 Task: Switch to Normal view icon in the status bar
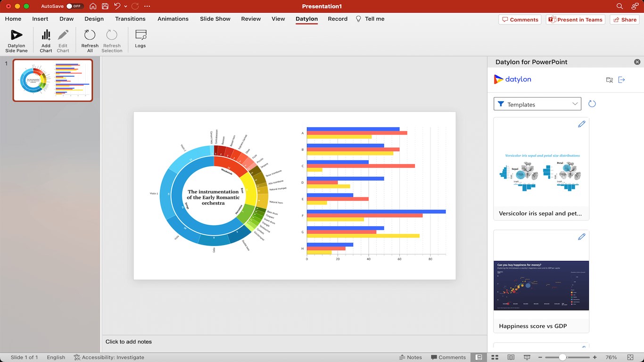coord(479,357)
